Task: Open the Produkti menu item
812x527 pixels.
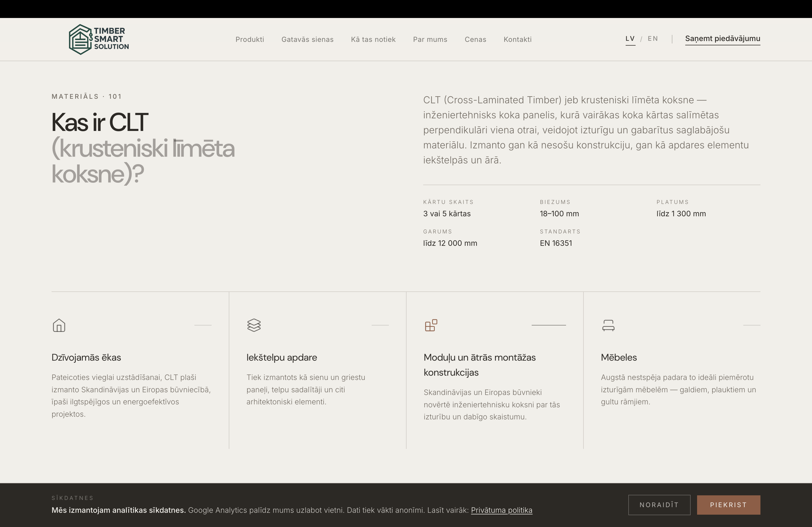Action: [x=250, y=39]
